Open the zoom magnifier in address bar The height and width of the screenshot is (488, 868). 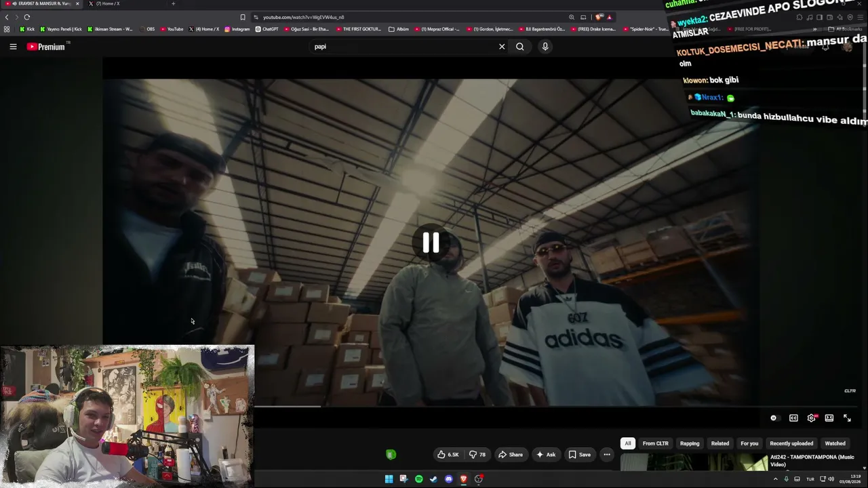coord(572,17)
